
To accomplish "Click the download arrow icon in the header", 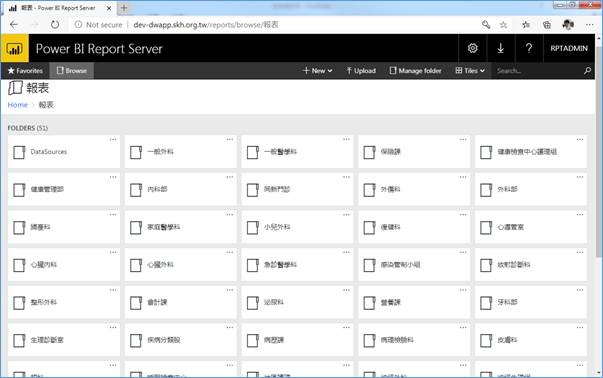I will point(500,48).
